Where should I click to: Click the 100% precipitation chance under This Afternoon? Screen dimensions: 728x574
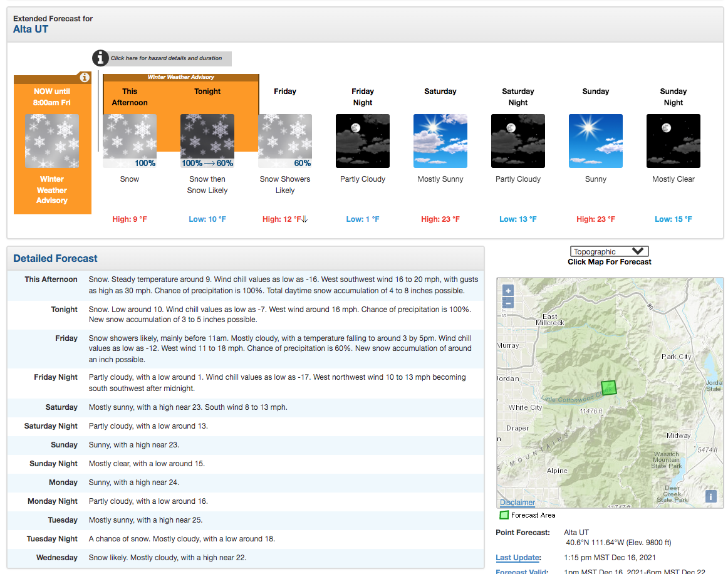tap(145, 163)
